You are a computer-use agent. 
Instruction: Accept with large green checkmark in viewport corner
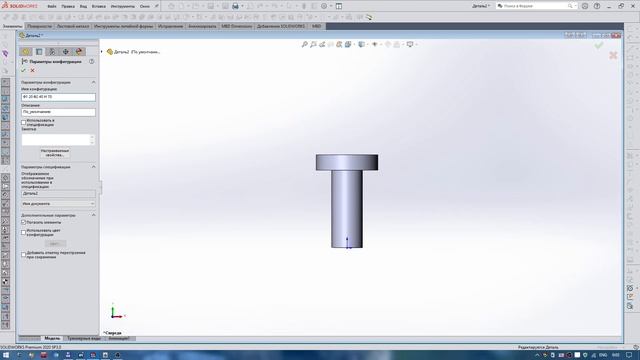coord(599,46)
